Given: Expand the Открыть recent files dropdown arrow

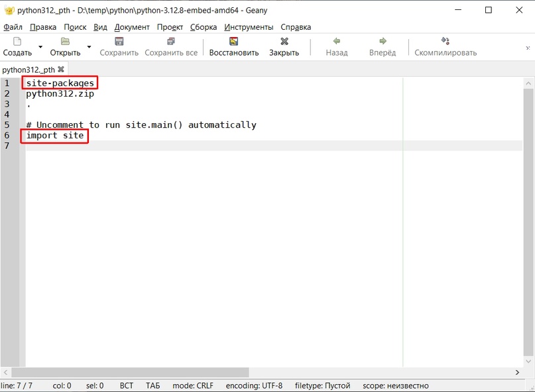Looking at the screenshot, I should pyautogui.click(x=89, y=47).
